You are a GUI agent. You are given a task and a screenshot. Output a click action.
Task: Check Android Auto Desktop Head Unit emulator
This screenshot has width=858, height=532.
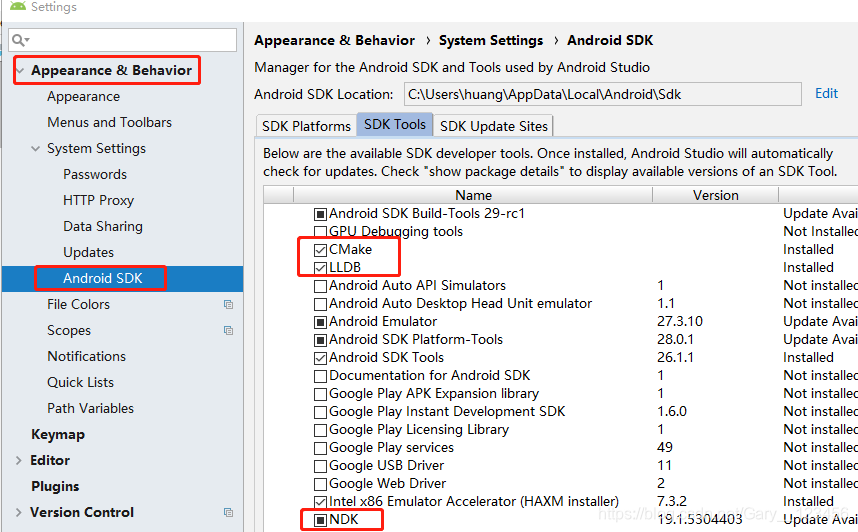321,304
